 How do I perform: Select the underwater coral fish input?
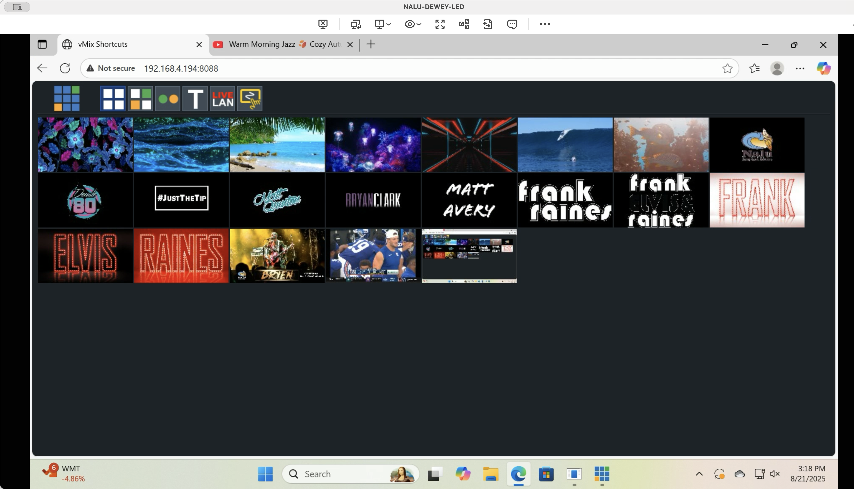[661, 145]
